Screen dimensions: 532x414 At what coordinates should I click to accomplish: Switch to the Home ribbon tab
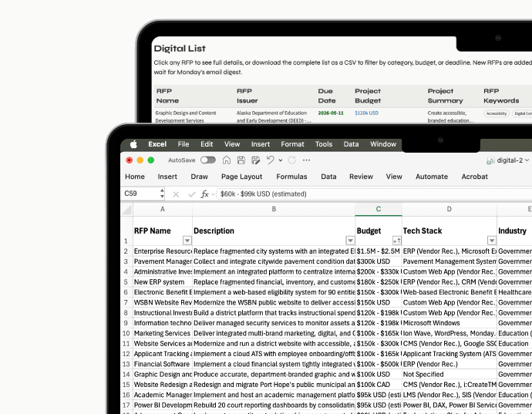pyautogui.click(x=135, y=177)
